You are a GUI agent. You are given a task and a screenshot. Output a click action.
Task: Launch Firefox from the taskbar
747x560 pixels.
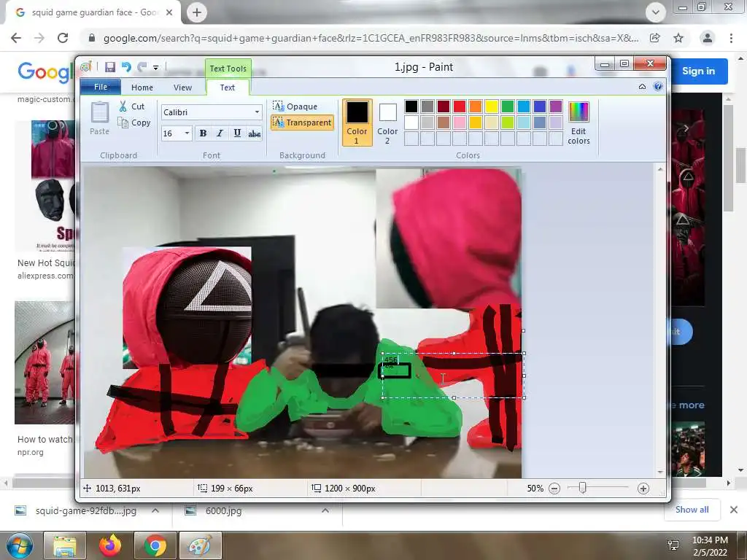[110, 545]
